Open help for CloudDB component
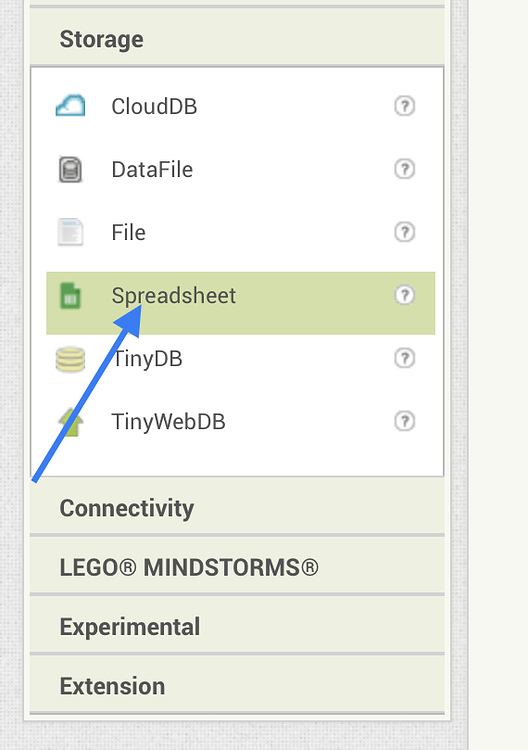This screenshot has height=750, width=528. click(405, 106)
